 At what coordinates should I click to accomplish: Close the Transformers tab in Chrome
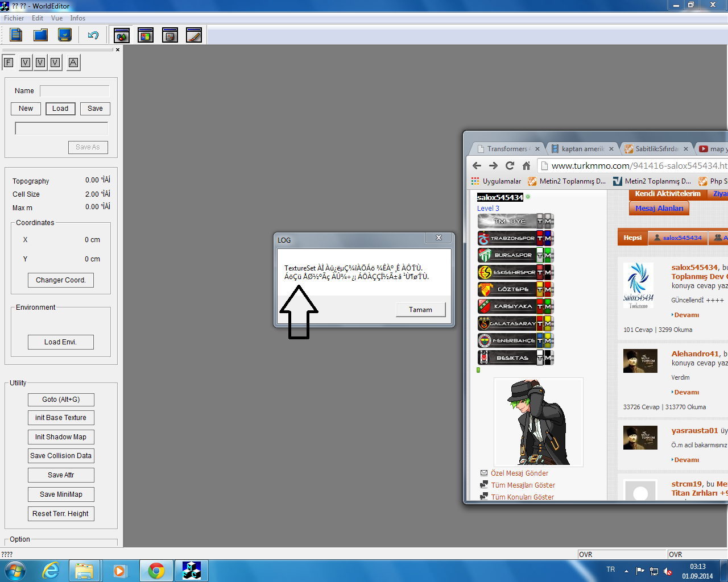click(537, 149)
